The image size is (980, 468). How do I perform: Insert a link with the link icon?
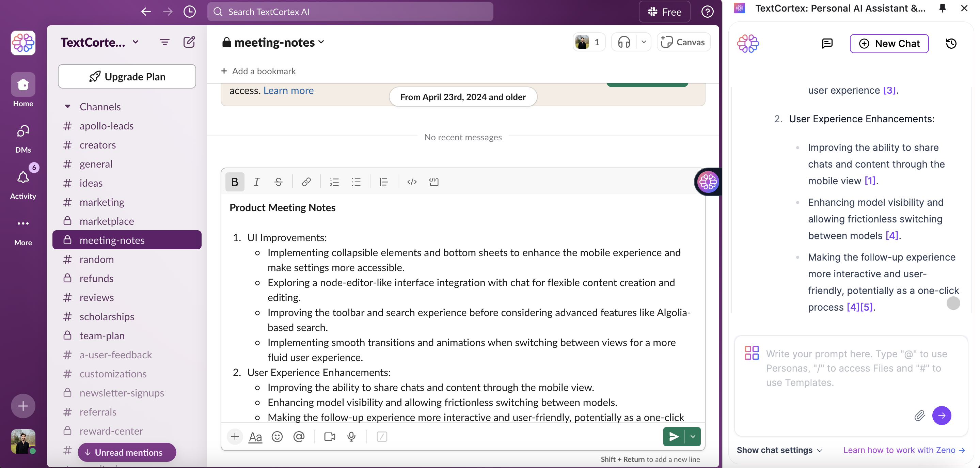click(306, 182)
